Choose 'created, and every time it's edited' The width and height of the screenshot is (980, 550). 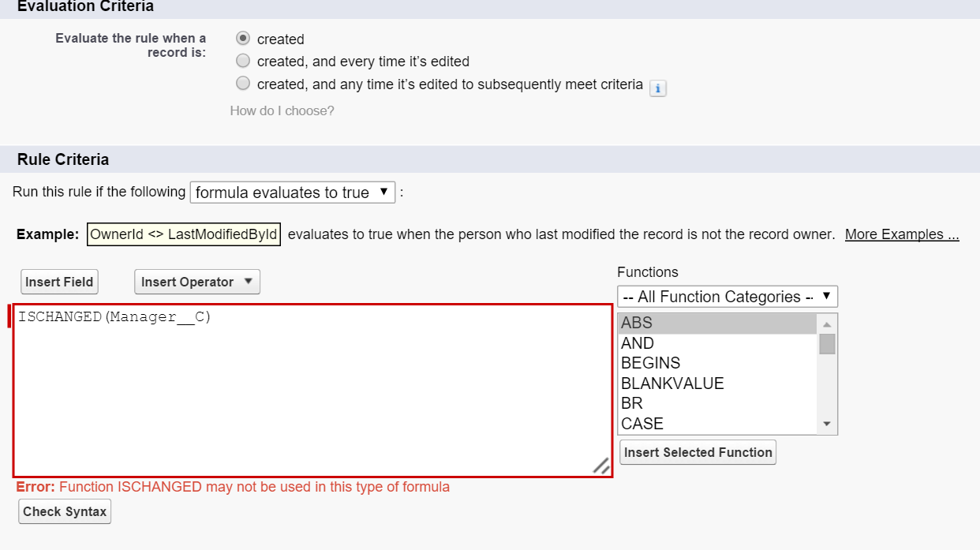pyautogui.click(x=243, y=61)
